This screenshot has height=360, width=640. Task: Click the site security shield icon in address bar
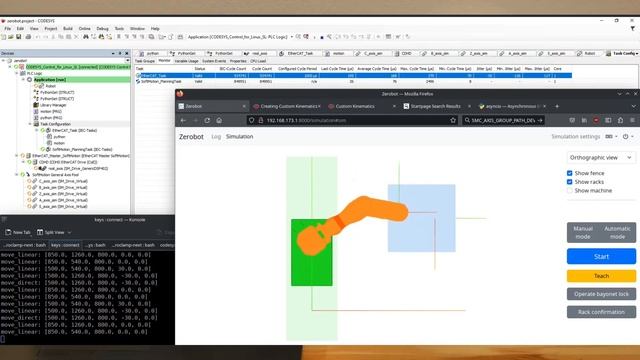251,120
